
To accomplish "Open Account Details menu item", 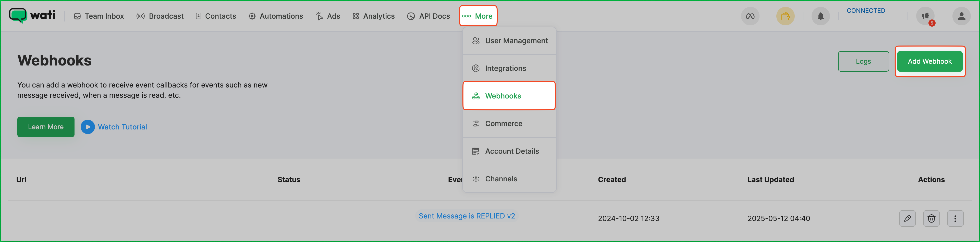I will [x=511, y=151].
